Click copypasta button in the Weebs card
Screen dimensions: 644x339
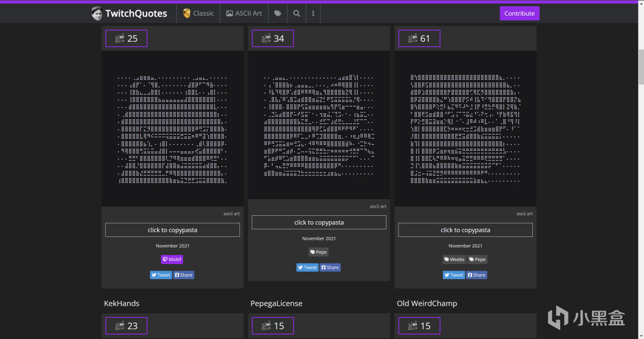coord(465,230)
